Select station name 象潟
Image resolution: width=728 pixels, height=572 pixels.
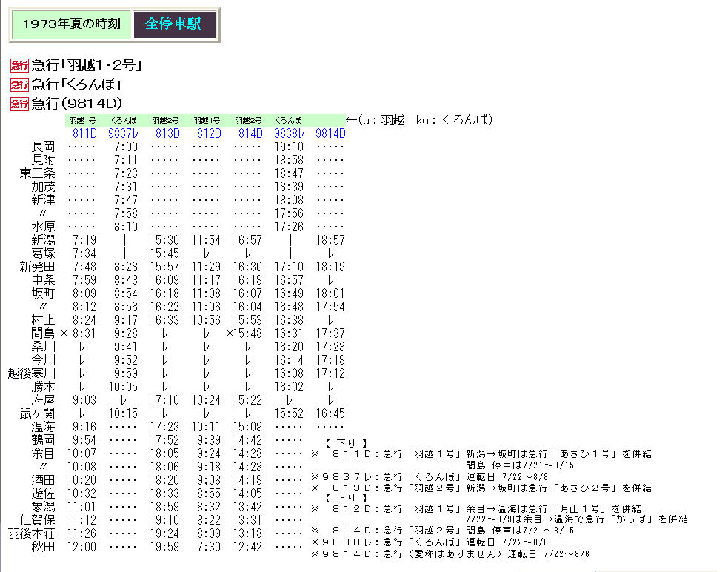43,507
